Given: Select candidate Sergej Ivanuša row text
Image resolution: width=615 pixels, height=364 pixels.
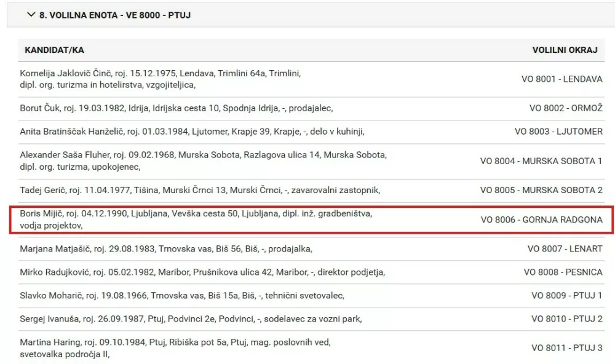Looking at the screenshot, I should (x=191, y=319).
